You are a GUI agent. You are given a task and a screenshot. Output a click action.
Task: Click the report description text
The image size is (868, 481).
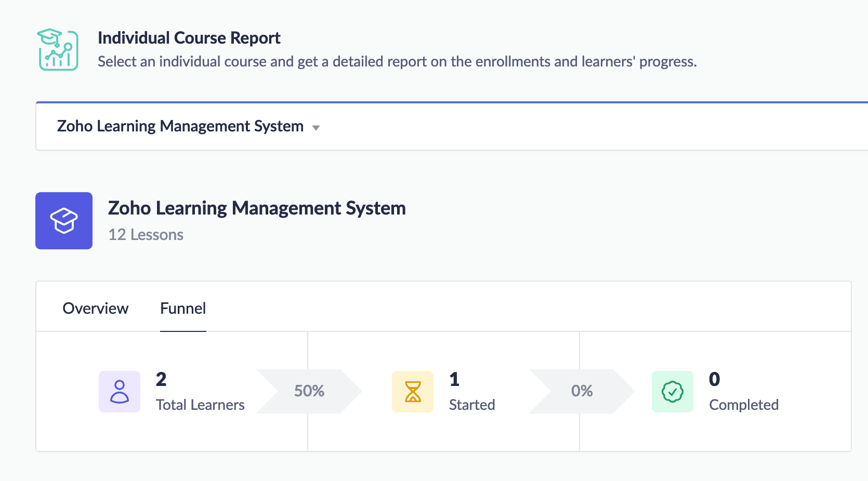[397, 62]
